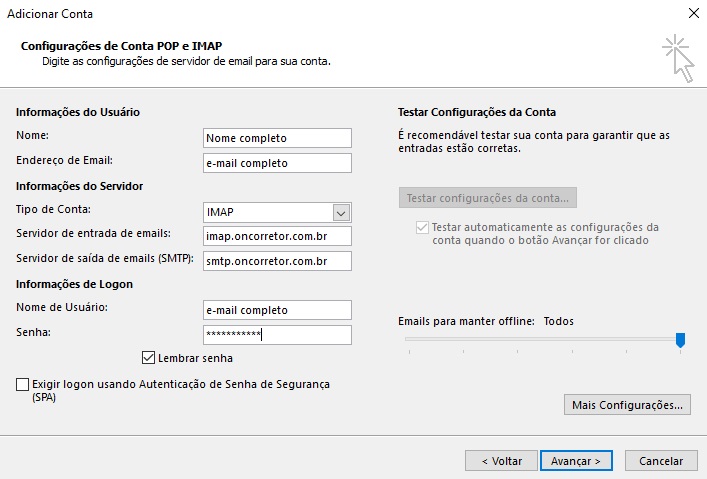707x479 pixels.
Task: Click the incoming server field imap.oncorretor.com.br
Action: point(277,236)
